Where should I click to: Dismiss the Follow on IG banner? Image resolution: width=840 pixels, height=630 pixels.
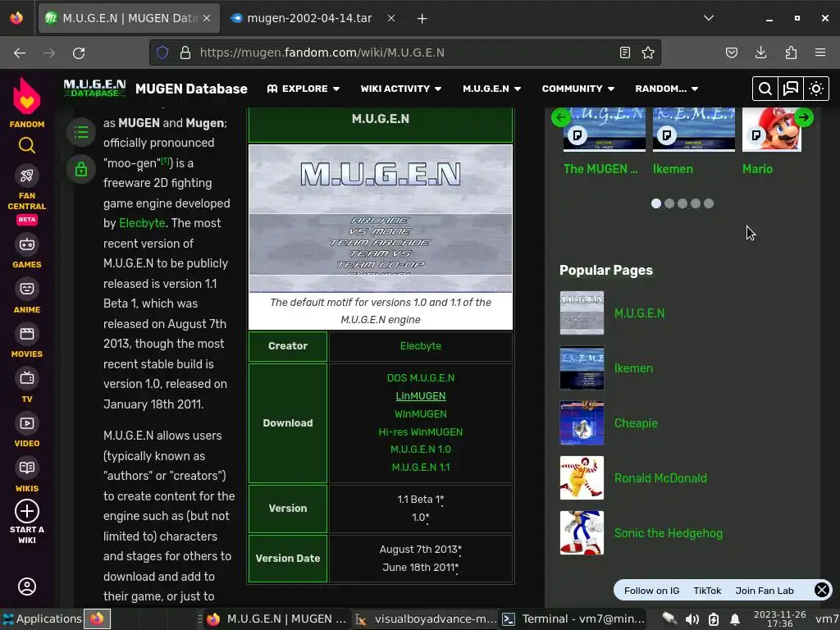[821, 591]
